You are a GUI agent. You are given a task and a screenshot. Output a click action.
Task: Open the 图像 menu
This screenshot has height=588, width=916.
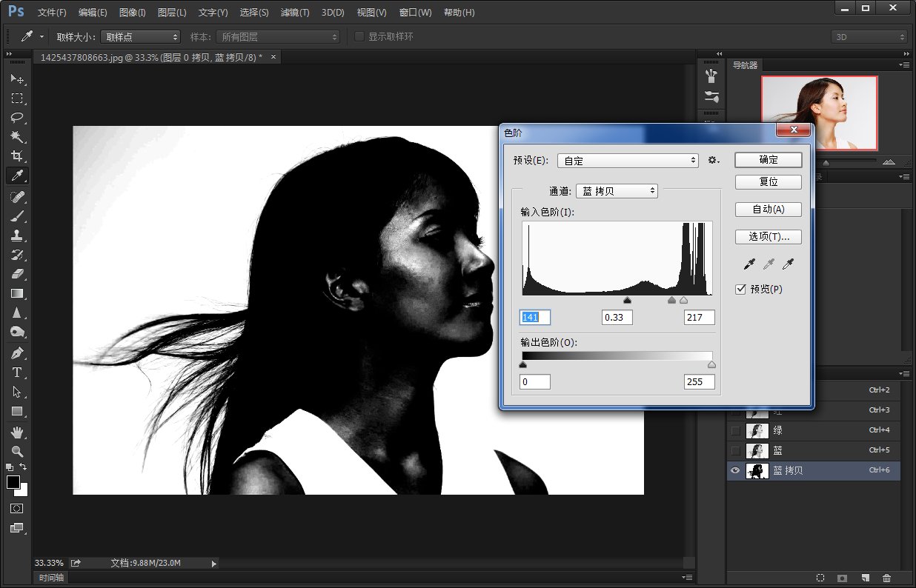[x=133, y=13]
